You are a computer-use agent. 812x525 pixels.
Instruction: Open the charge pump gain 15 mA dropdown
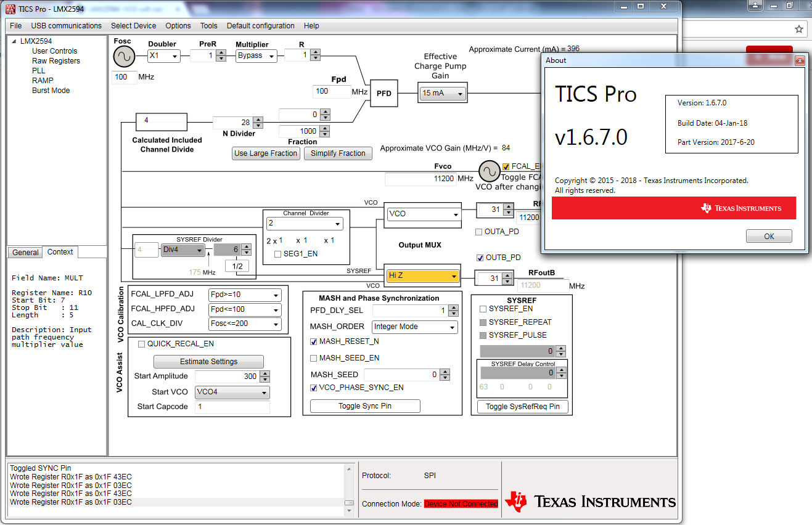click(x=443, y=94)
